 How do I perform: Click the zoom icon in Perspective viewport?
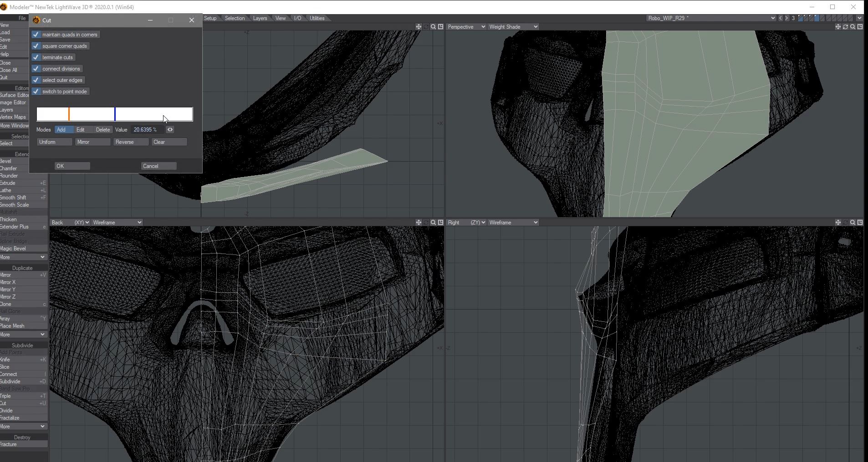[853, 27]
